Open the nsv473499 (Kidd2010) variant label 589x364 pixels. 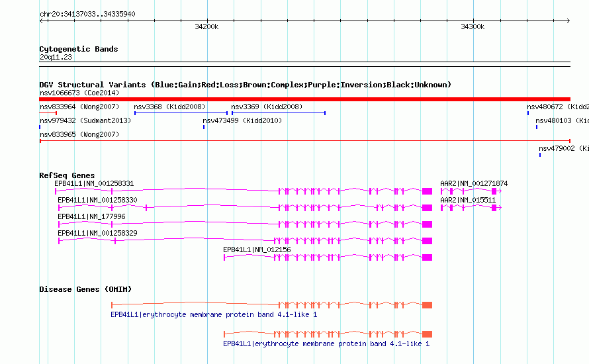(242, 120)
